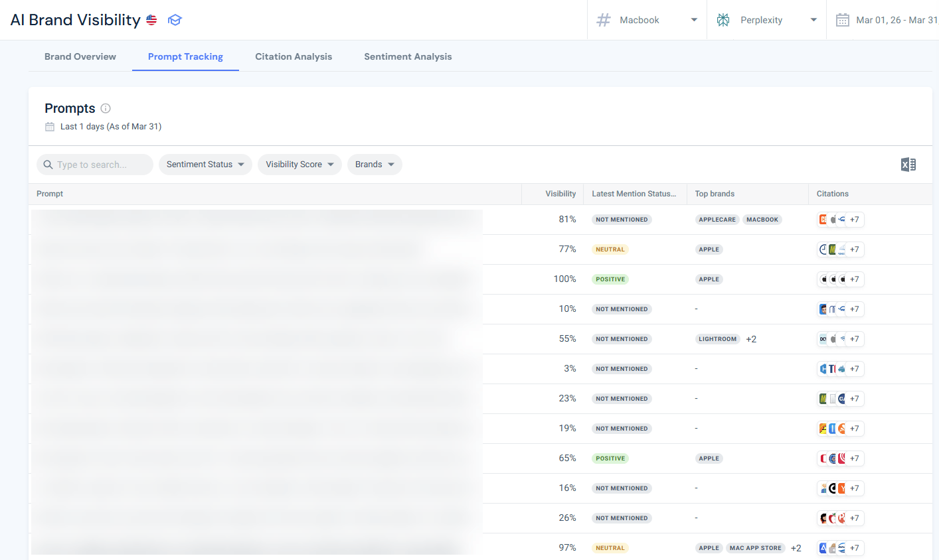
Task: Open the Visibility Score filter
Action: click(299, 165)
